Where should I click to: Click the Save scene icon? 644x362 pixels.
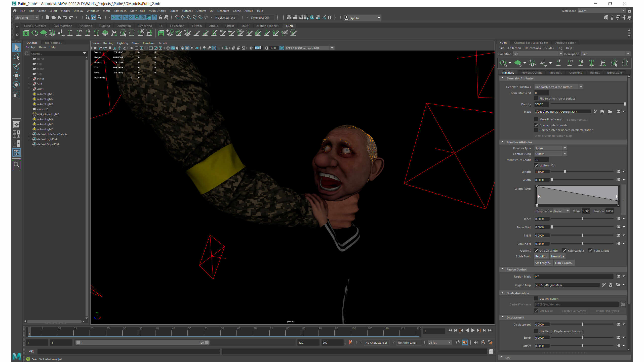click(59, 18)
